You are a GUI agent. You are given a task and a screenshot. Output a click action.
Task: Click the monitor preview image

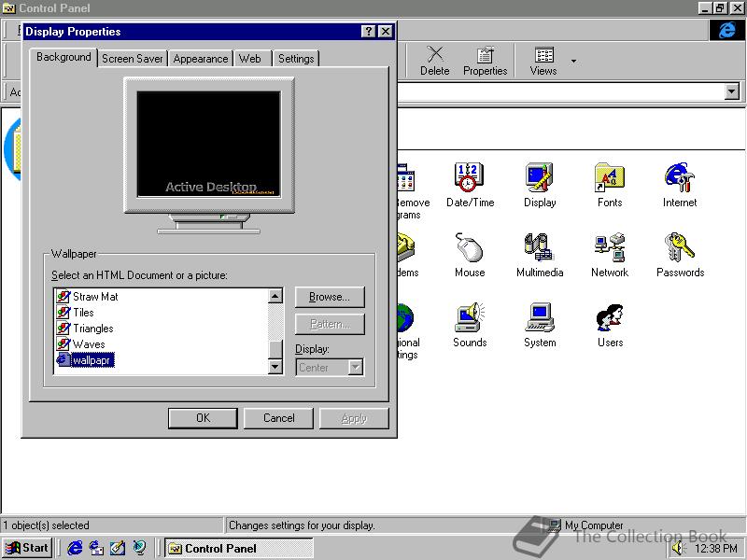point(208,144)
